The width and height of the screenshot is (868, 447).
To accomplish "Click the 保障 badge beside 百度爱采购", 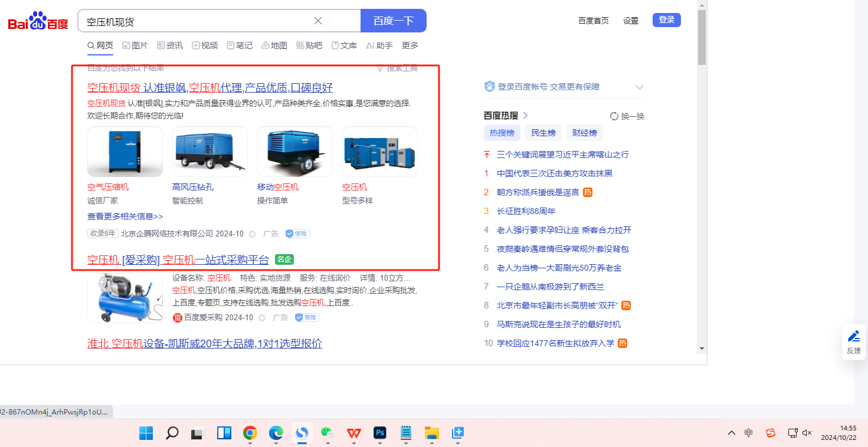I will (x=307, y=317).
